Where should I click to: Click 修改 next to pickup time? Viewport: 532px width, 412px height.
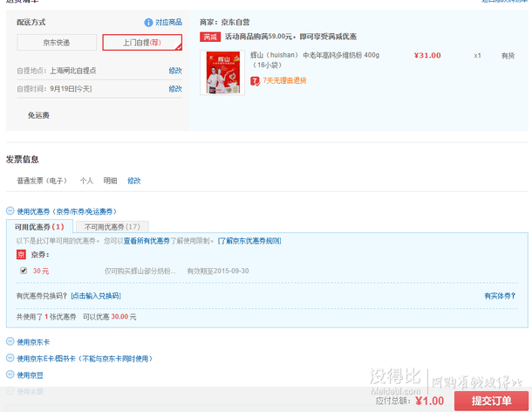point(175,89)
